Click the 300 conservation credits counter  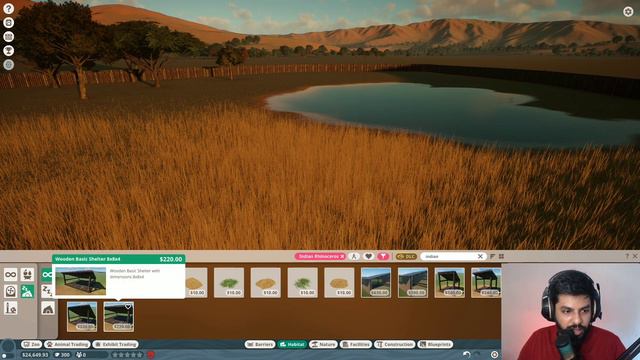62,355
